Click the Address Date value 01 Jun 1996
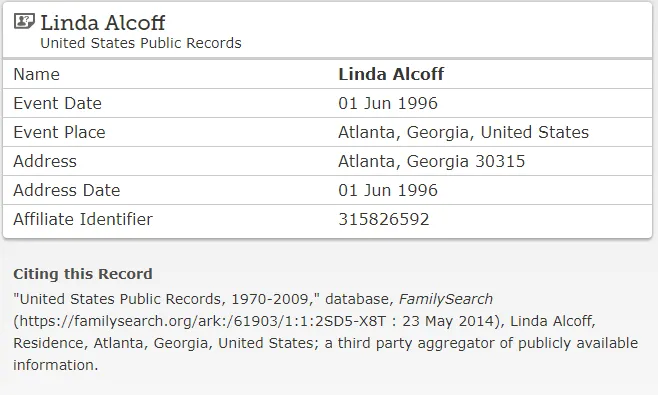The image size is (658, 395). point(388,190)
